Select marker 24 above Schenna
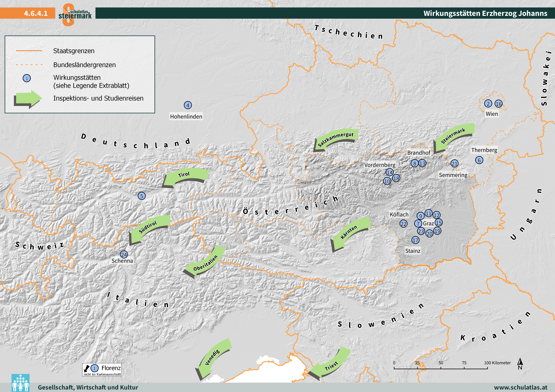Viewport: 555px width, 392px height. tap(124, 254)
